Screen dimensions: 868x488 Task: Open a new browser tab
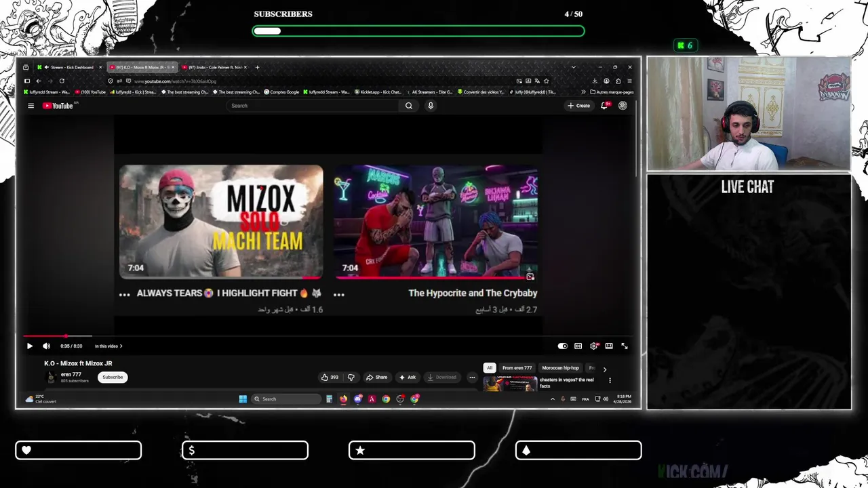(x=257, y=67)
